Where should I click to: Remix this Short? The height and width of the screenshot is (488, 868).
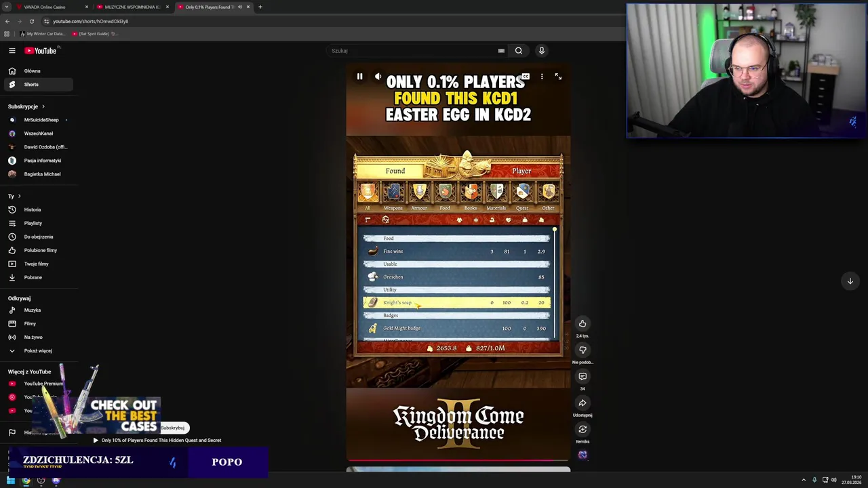coord(583,429)
